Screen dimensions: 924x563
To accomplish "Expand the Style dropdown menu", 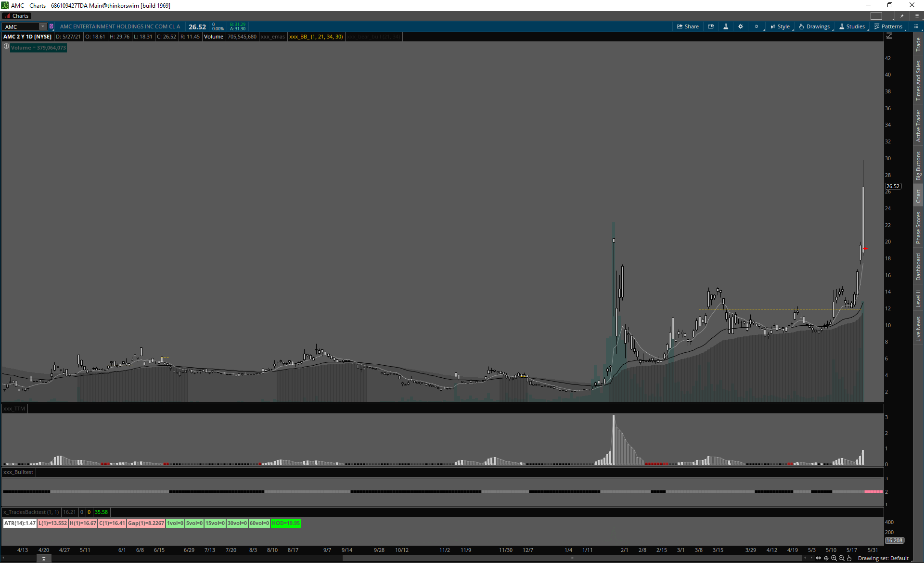I will [780, 26].
